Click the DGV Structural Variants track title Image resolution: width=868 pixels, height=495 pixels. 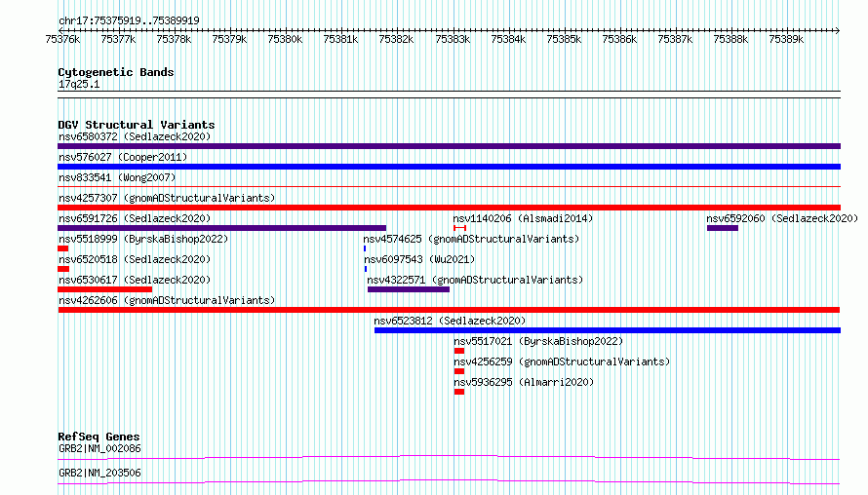(137, 125)
